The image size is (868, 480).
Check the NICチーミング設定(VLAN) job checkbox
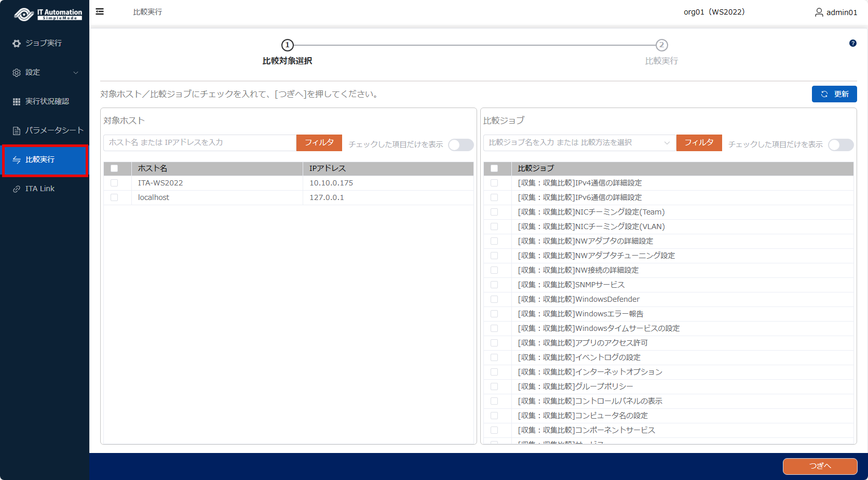click(x=494, y=226)
